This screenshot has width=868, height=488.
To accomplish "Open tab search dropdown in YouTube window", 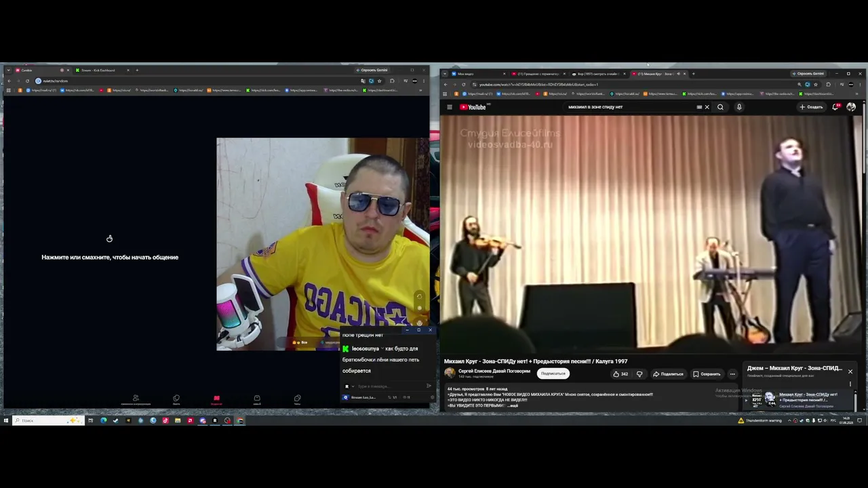I will pos(446,74).
